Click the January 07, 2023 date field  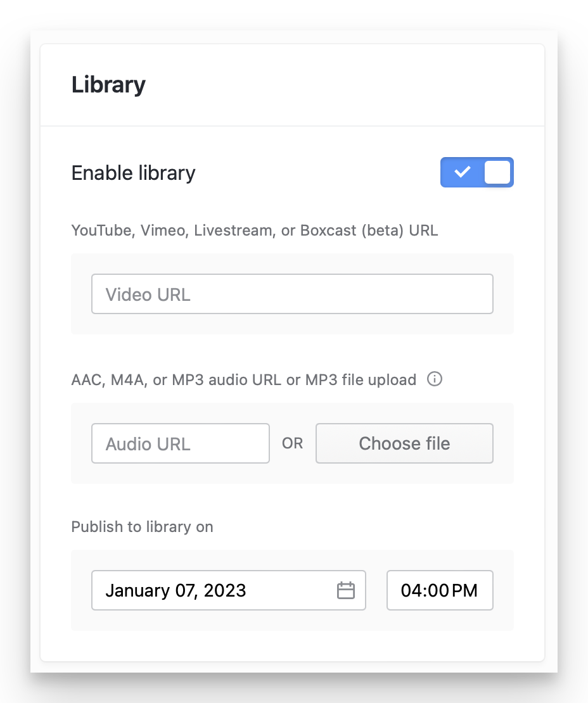coord(215,590)
